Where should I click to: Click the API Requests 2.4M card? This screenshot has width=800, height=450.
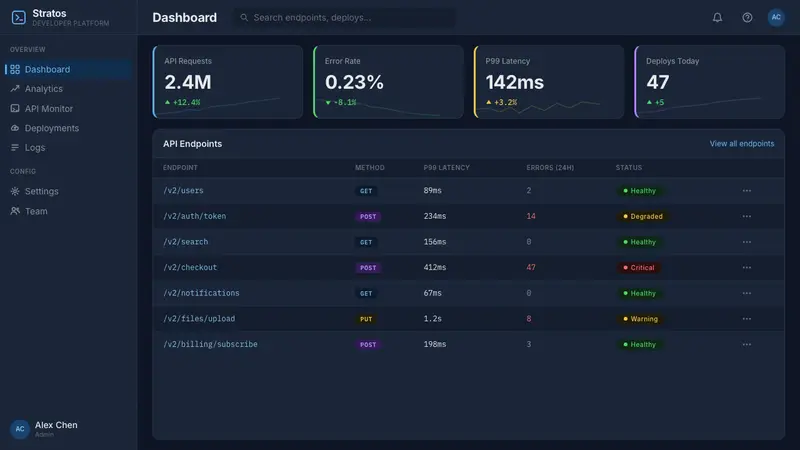click(228, 82)
